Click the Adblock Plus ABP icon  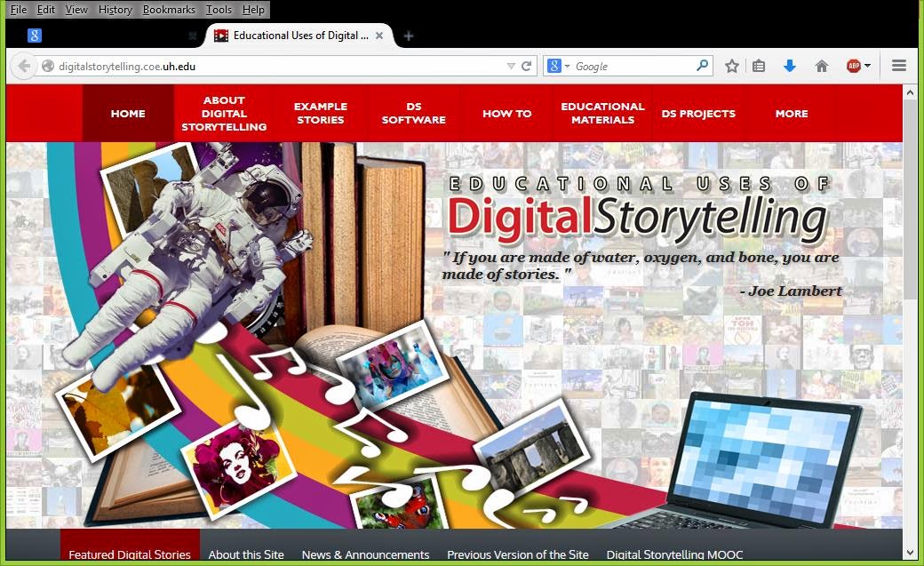(x=853, y=66)
